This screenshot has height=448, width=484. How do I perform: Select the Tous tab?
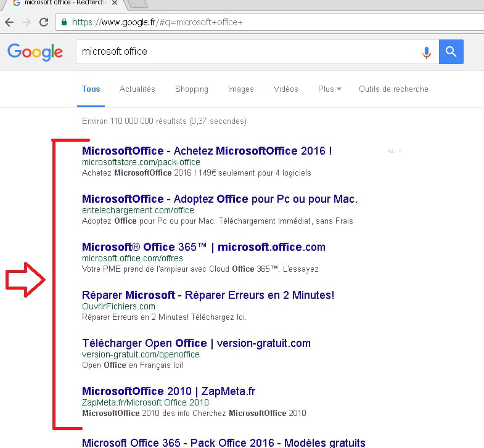point(91,89)
